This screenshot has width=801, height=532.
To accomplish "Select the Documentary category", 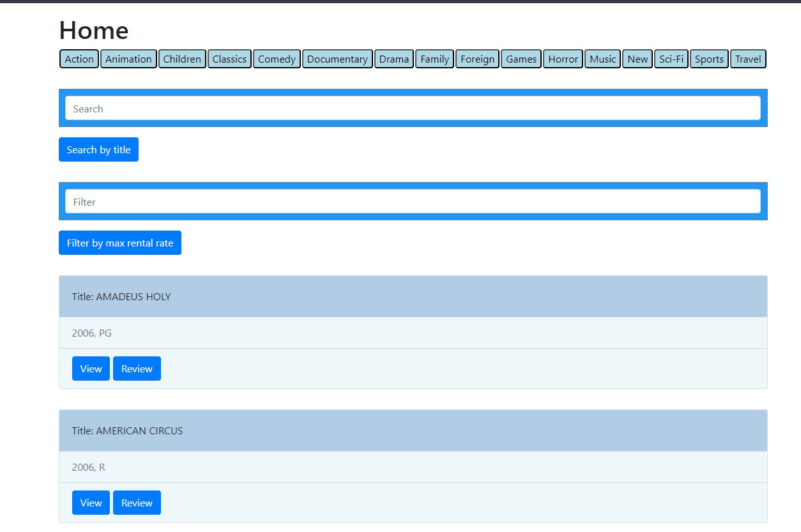I will point(337,59).
